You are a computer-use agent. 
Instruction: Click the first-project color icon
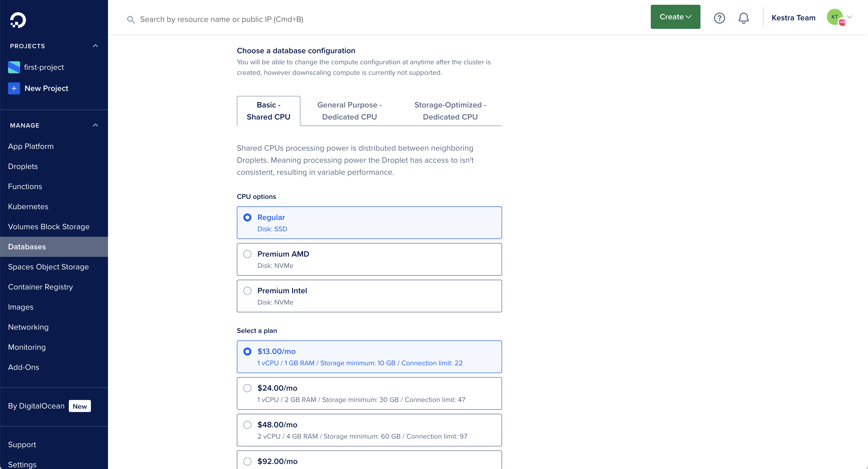pyautogui.click(x=14, y=67)
